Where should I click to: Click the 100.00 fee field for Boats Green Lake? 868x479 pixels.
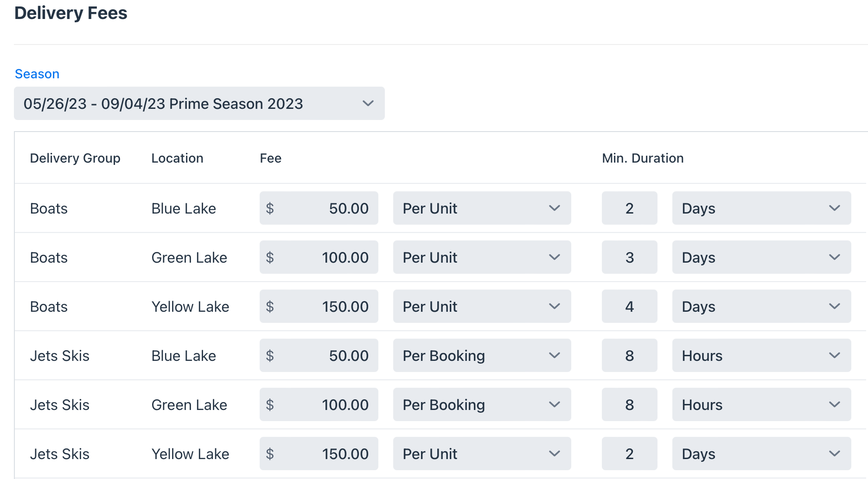(x=319, y=258)
